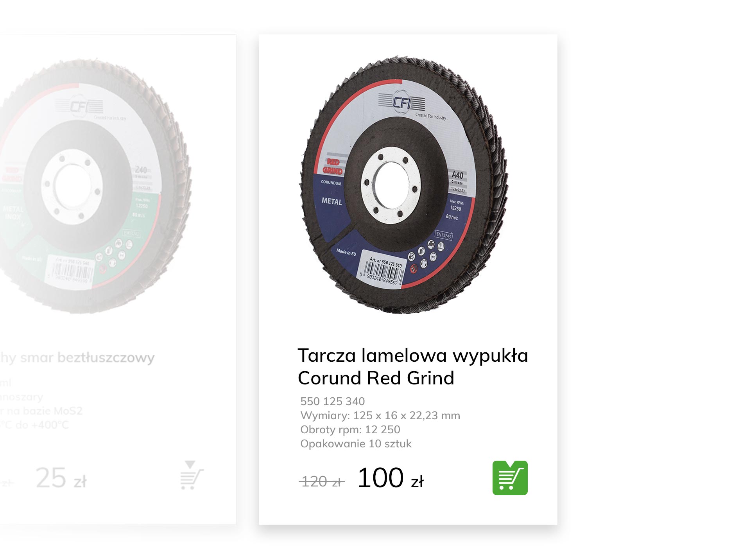Viewport: 749px width, 560px height.
Task: Click the Opakowanie 10 sztuk line
Action: pos(356,443)
